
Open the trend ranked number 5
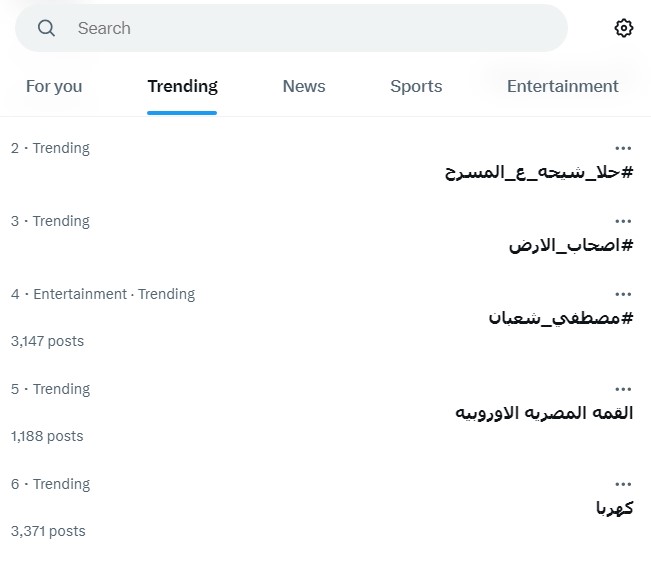pos(545,413)
